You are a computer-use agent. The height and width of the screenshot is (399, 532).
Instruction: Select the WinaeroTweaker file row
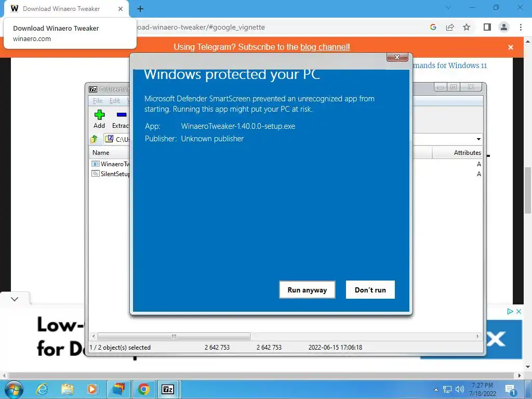click(x=111, y=164)
